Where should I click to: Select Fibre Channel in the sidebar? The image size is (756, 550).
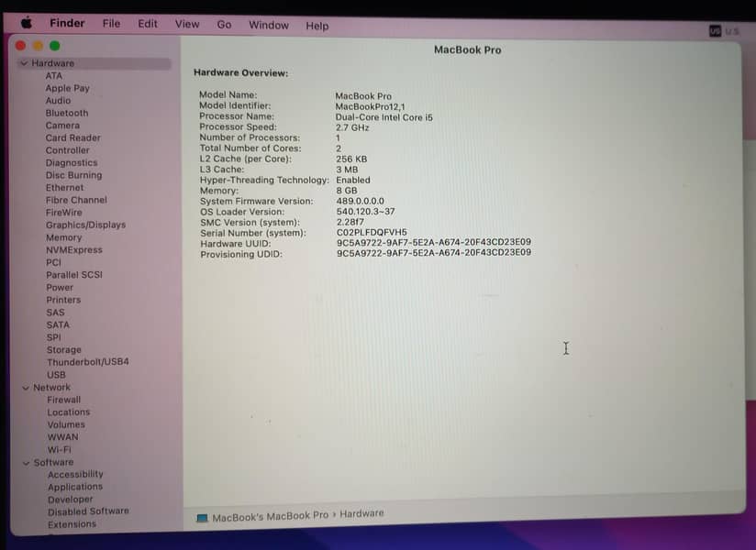coord(77,200)
